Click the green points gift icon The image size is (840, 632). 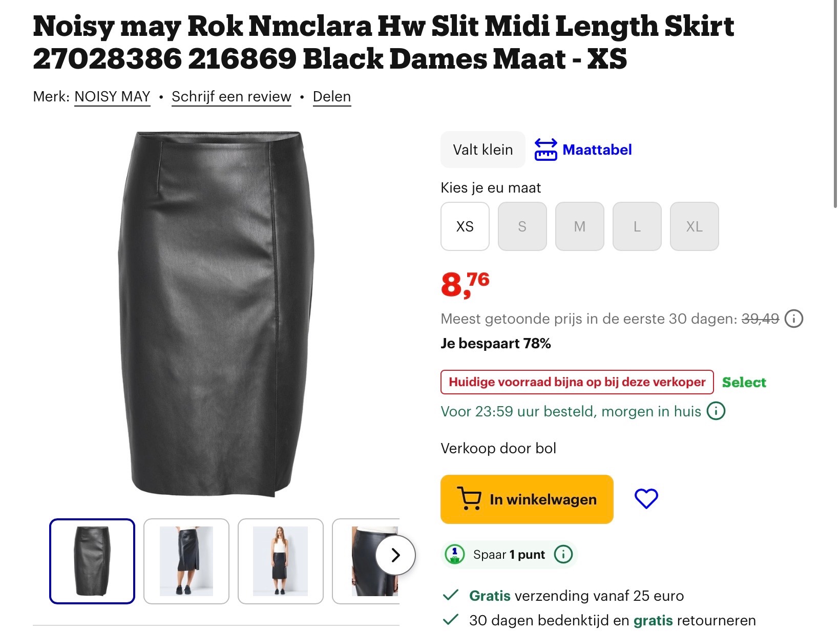[454, 554]
